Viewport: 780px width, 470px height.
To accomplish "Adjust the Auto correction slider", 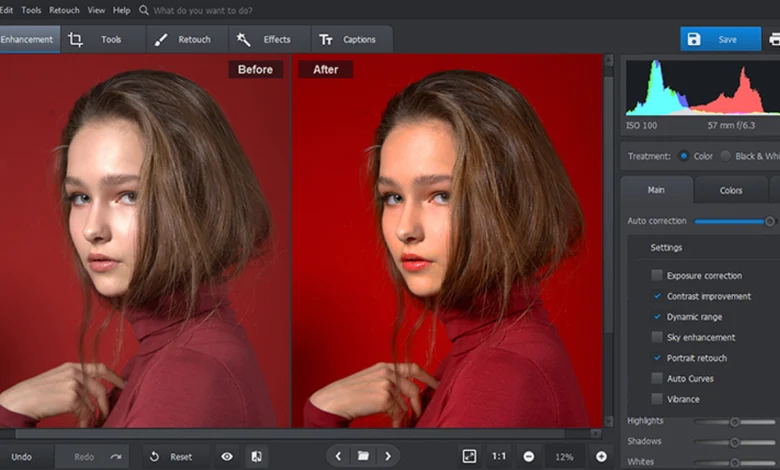I will tap(769, 221).
